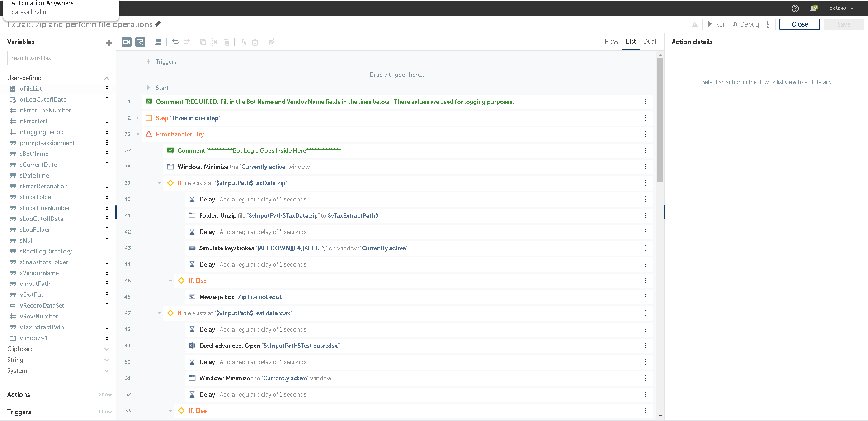
Task: Click the redo arrow icon
Action: pyautogui.click(x=186, y=42)
